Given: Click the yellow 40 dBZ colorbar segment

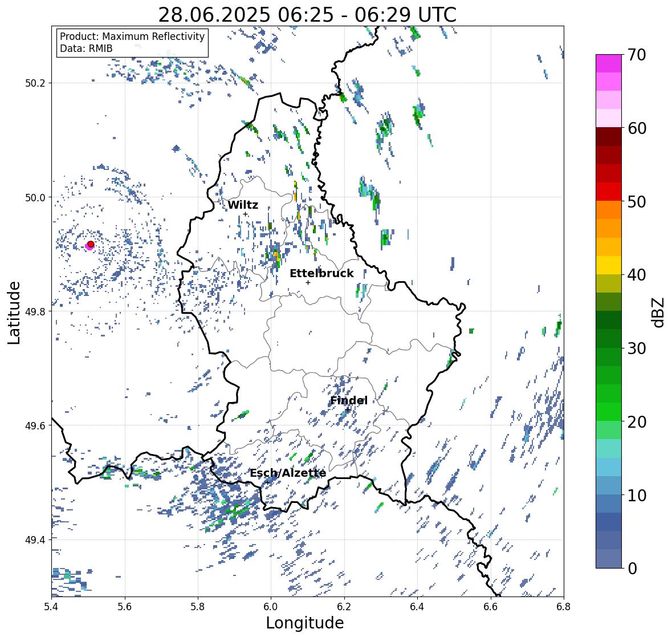Looking at the screenshot, I should click(x=609, y=265).
